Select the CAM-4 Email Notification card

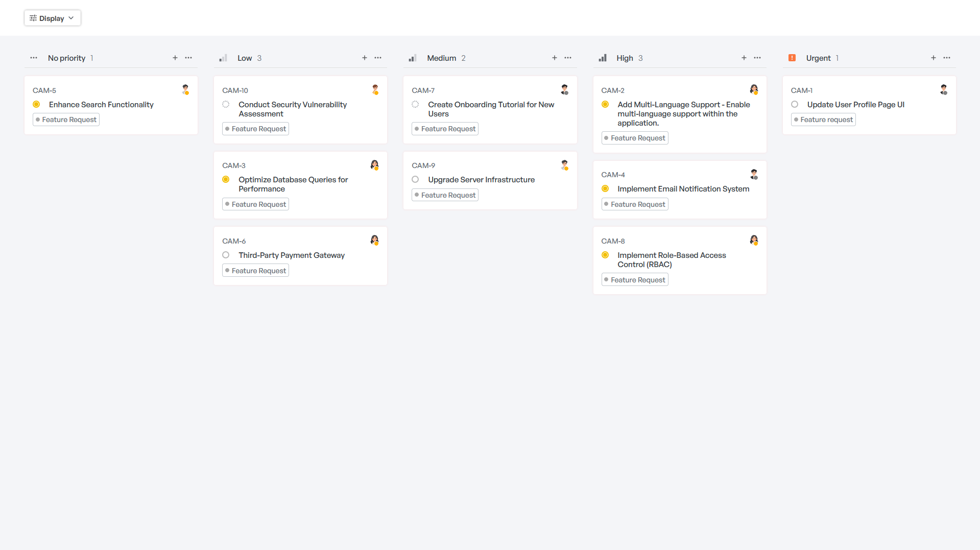click(x=679, y=189)
